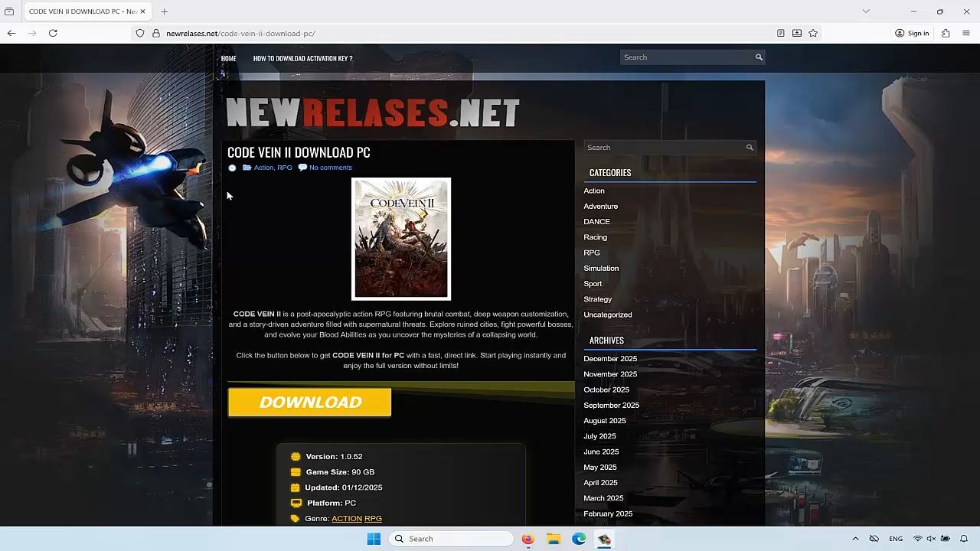
Task: Open the Windows Start menu
Action: click(374, 539)
